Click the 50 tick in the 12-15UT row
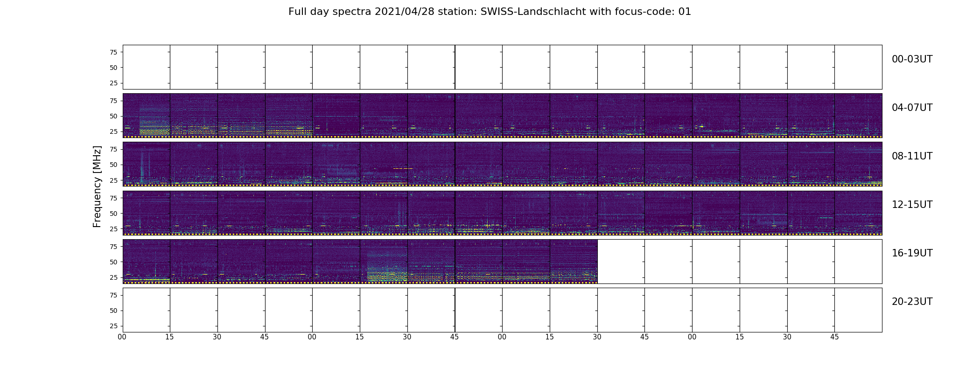980x373 pixels. [113, 214]
